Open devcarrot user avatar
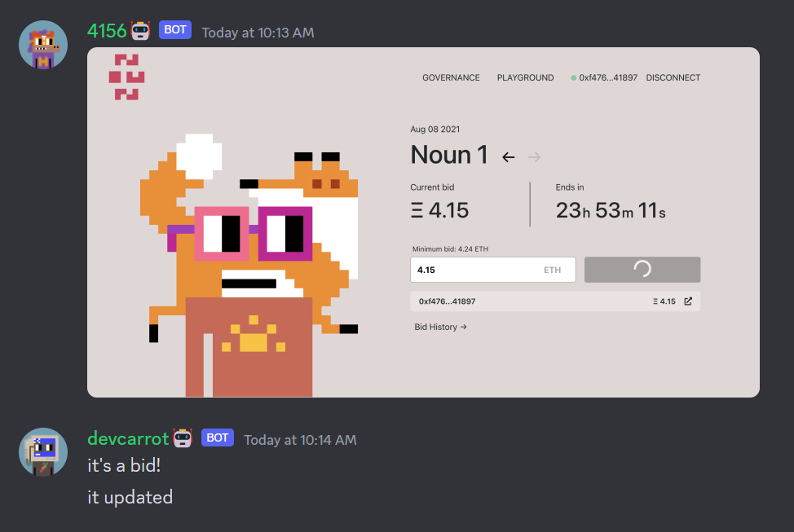Viewport: 794px width, 532px height. click(43, 452)
